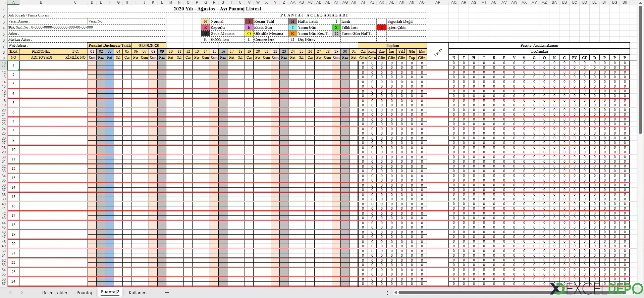
Task: Select the green 'S' Yıllık İzin legend cell
Action: click(x=336, y=28)
